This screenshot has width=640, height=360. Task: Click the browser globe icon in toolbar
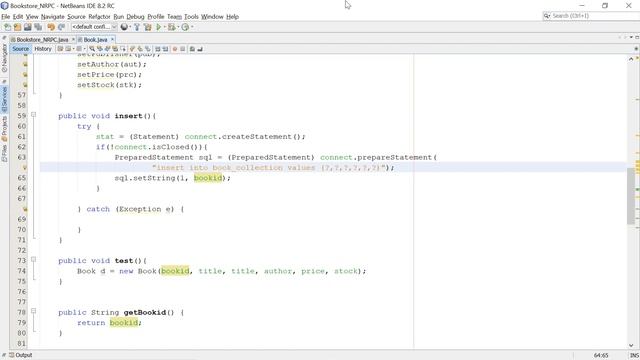[124, 27]
